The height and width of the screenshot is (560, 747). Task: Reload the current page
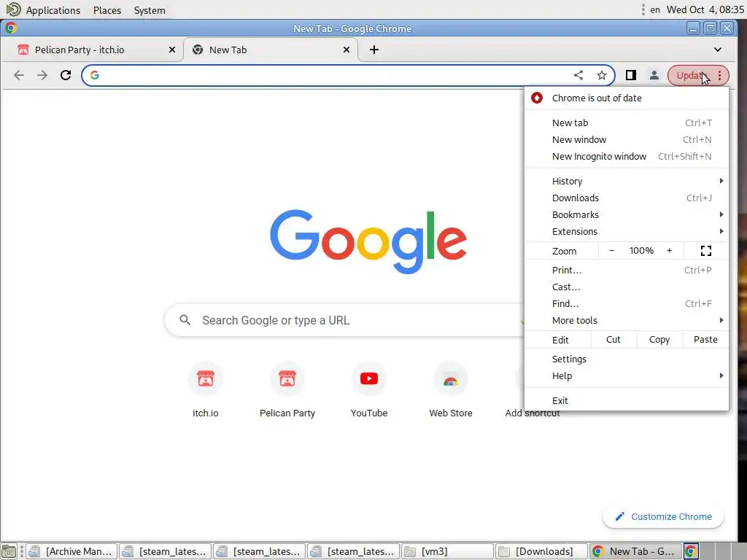pos(66,75)
